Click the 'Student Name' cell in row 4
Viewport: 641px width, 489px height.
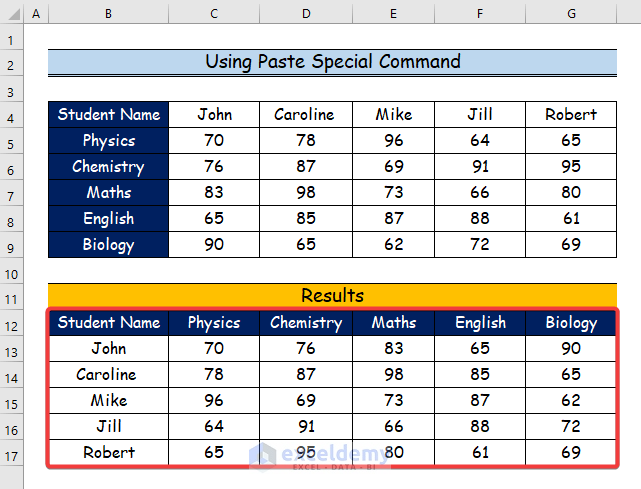point(108,114)
